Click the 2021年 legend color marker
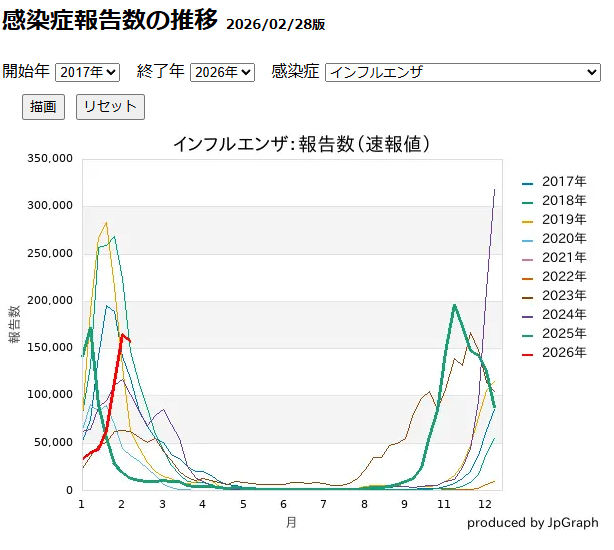The width and height of the screenshot is (614, 550). [x=528, y=258]
